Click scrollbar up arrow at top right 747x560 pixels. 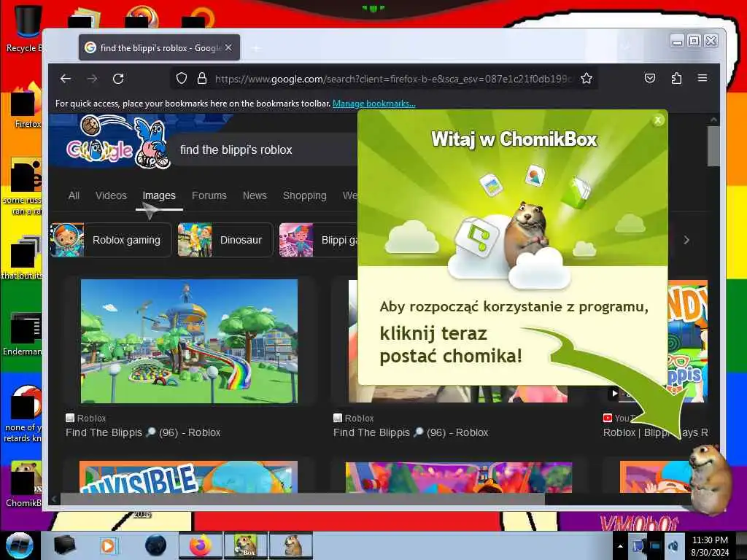[x=713, y=119]
